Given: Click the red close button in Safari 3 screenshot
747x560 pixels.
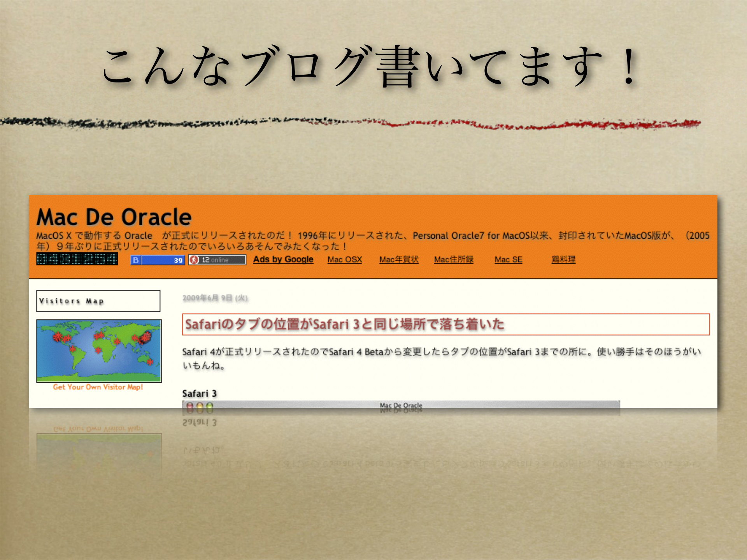Looking at the screenshot, I should click(x=190, y=406).
